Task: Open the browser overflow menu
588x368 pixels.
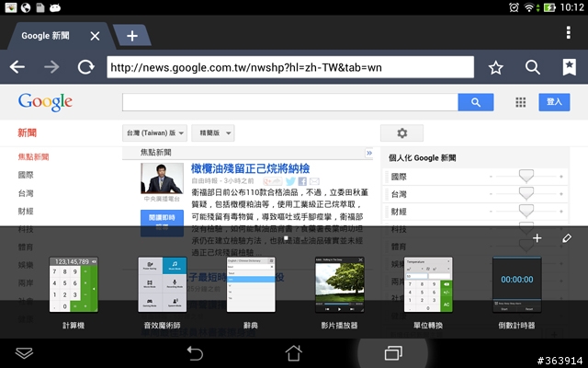Action: pos(569,33)
